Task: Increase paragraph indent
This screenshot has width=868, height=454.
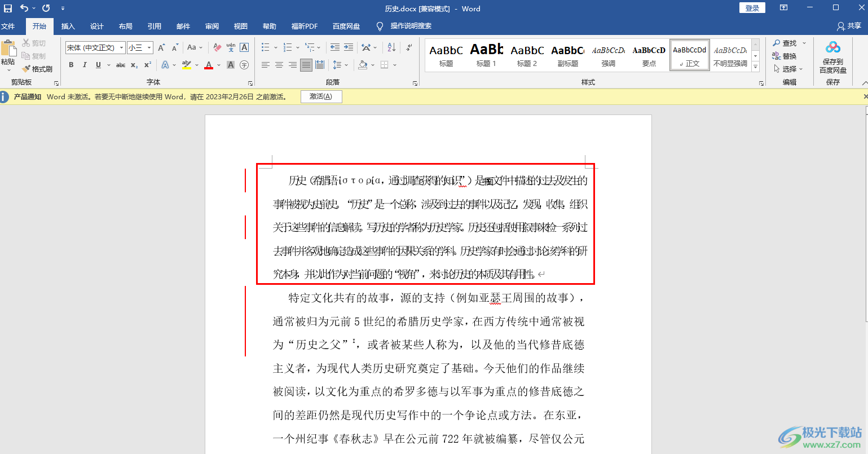Action: point(349,48)
